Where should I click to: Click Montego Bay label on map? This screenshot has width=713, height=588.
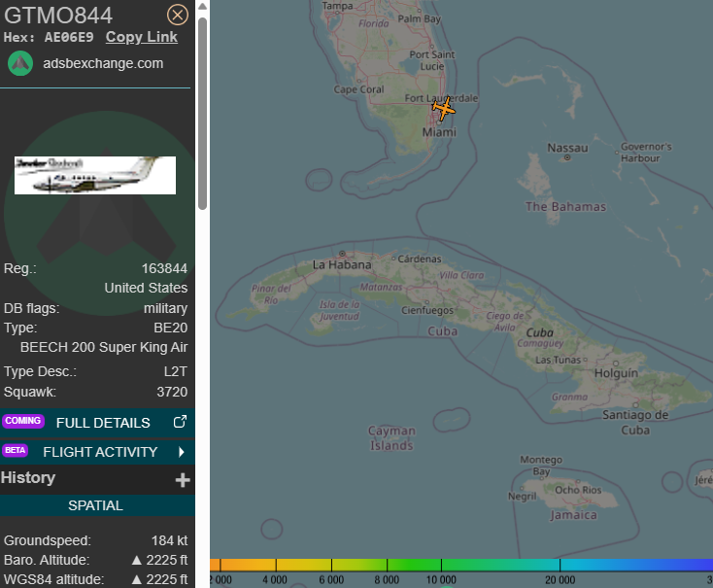click(541, 466)
